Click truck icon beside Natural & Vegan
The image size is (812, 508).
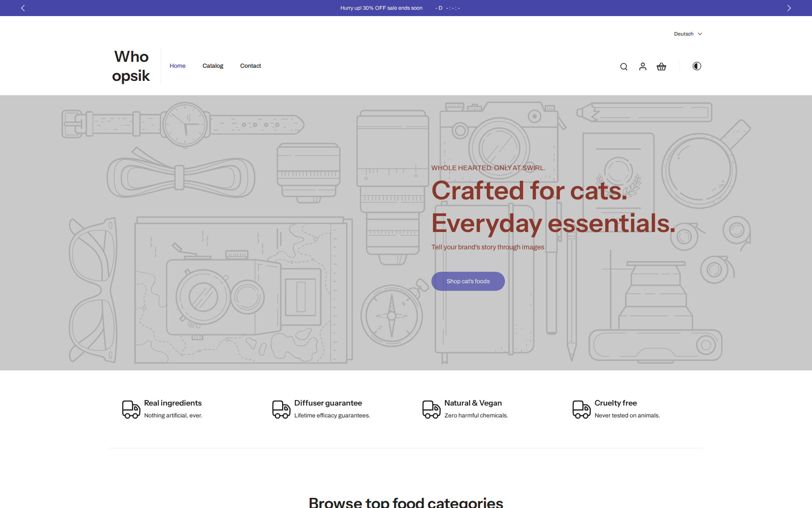click(x=431, y=409)
